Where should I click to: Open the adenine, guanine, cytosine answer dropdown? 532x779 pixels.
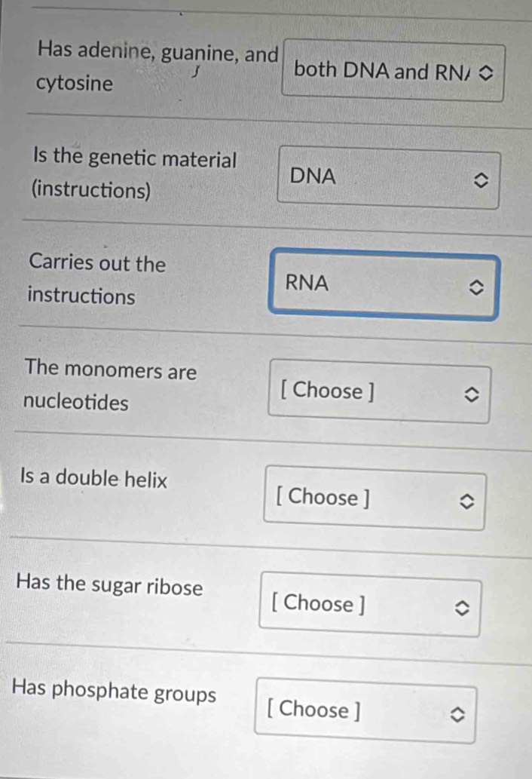point(384,72)
